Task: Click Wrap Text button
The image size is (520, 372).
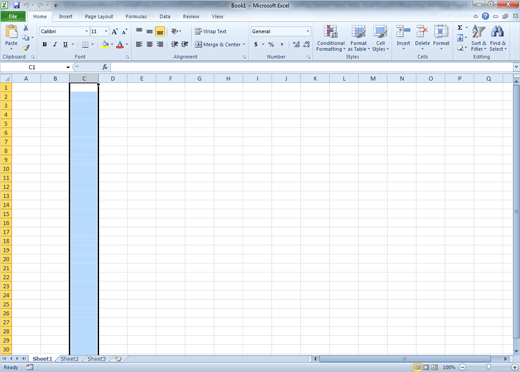Action: coord(211,31)
